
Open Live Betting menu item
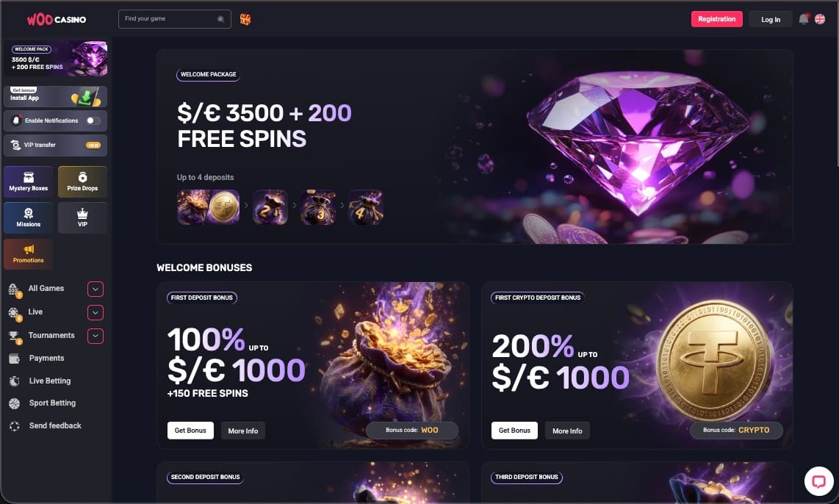pos(49,381)
